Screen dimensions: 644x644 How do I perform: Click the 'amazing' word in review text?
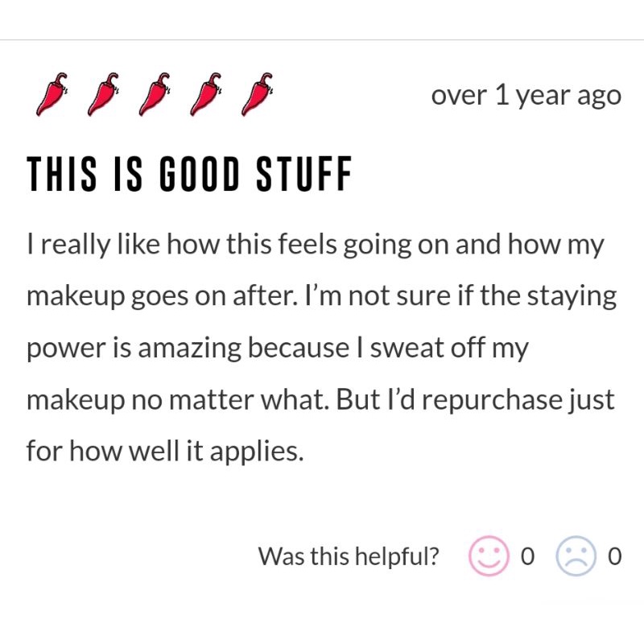point(190,349)
